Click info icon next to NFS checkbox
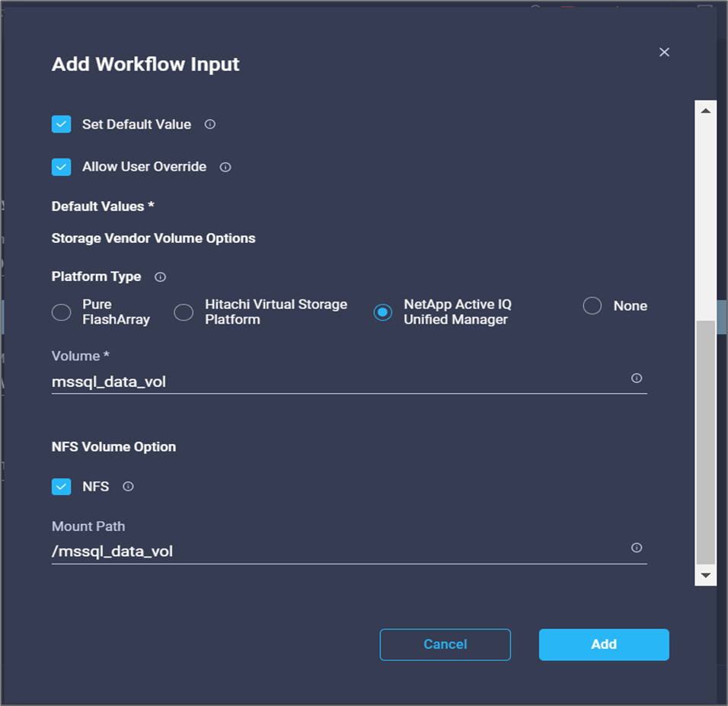The height and width of the screenshot is (706, 728). 128,487
